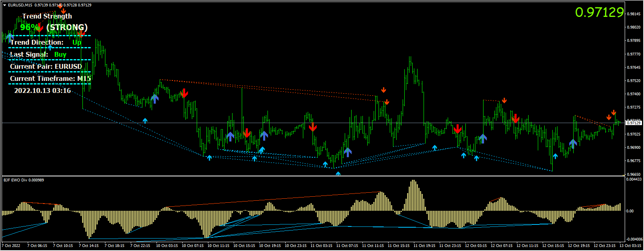Click the 11 Oct 19:15 time axis label
Viewport: 644px width, 251px height.
(424, 245)
